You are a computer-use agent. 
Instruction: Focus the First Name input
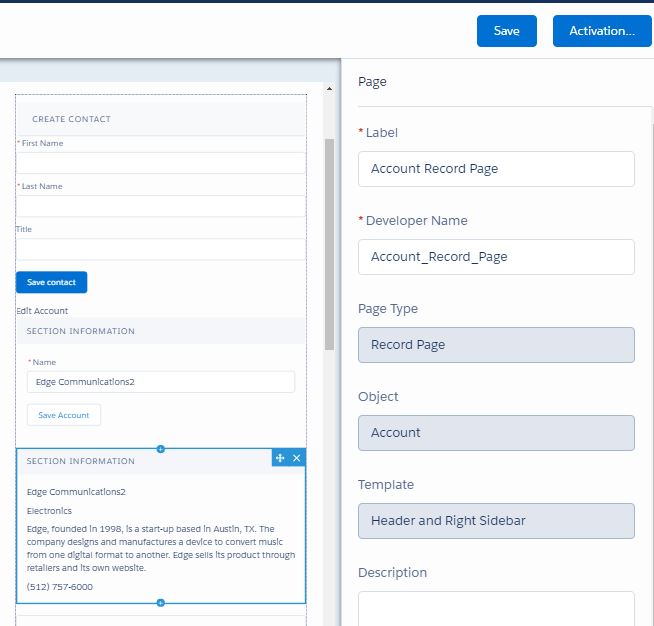[161, 163]
